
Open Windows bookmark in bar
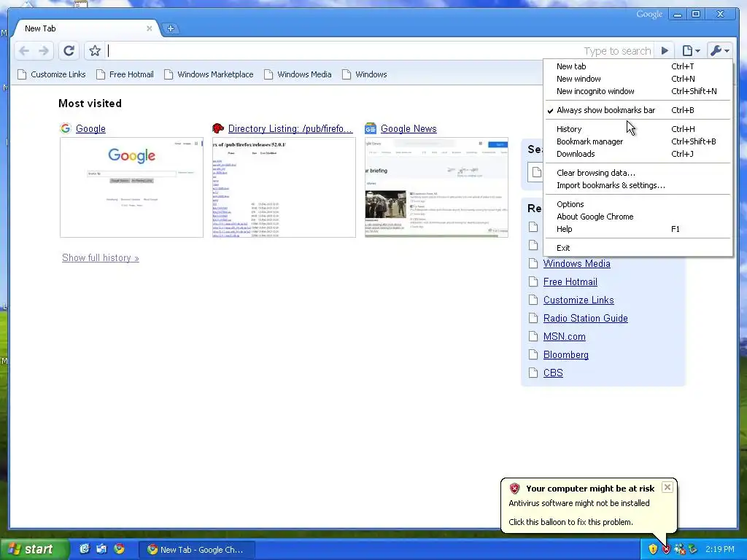tap(365, 74)
